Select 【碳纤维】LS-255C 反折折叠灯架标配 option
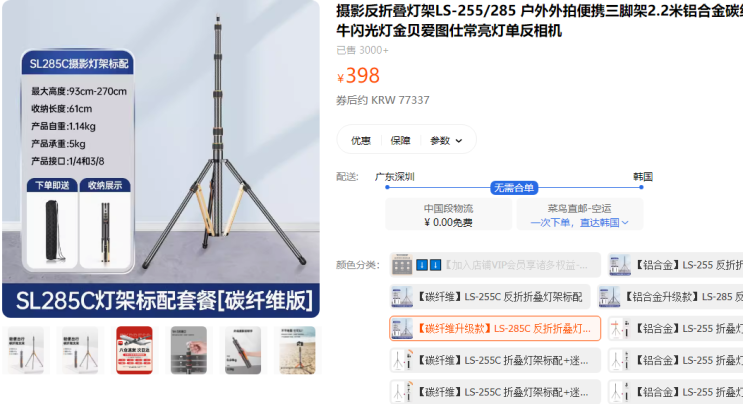This screenshot has width=743, height=404. [x=490, y=297]
